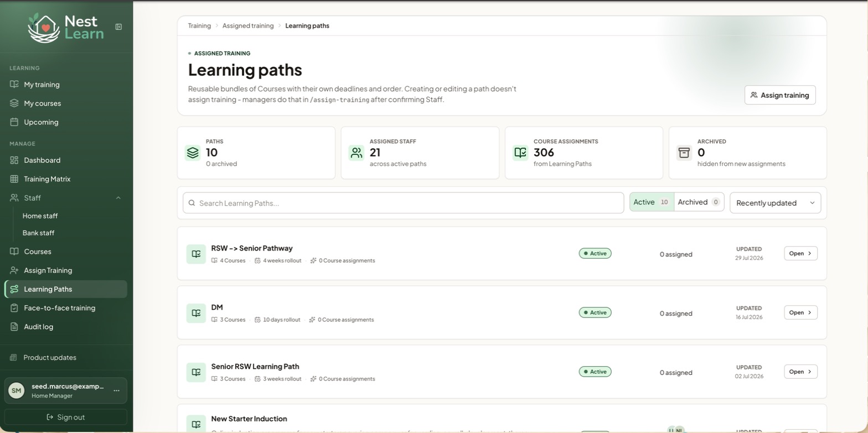Viewport: 868px width, 433px height.
Task: Focus the Search Learning Paths field
Action: point(404,203)
